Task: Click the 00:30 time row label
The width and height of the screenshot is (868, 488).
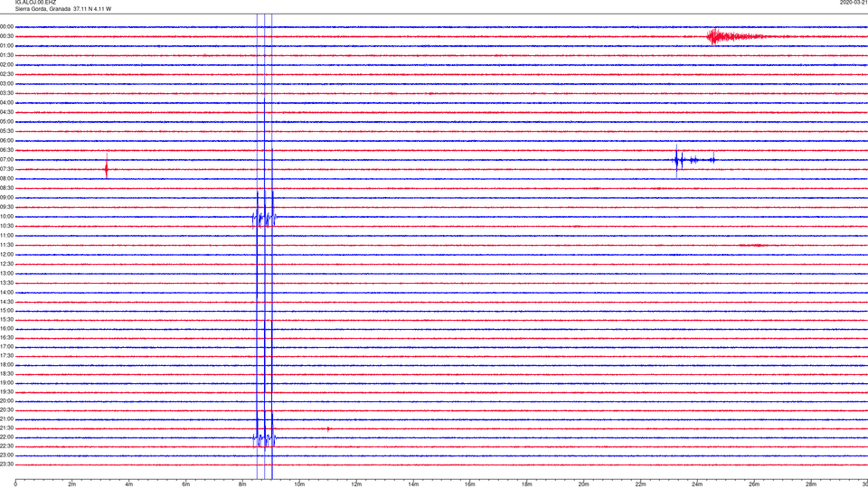Action: pyautogui.click(x=6, y=36)
